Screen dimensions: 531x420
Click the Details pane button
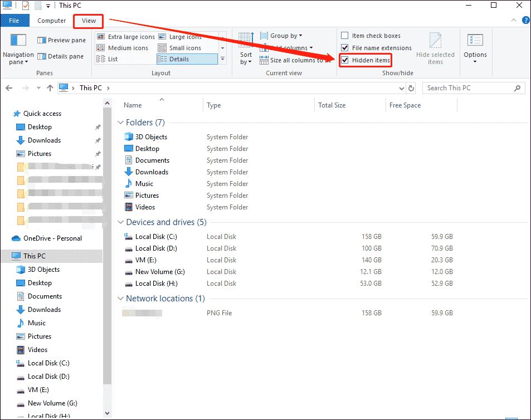click(x=61, y=56)
